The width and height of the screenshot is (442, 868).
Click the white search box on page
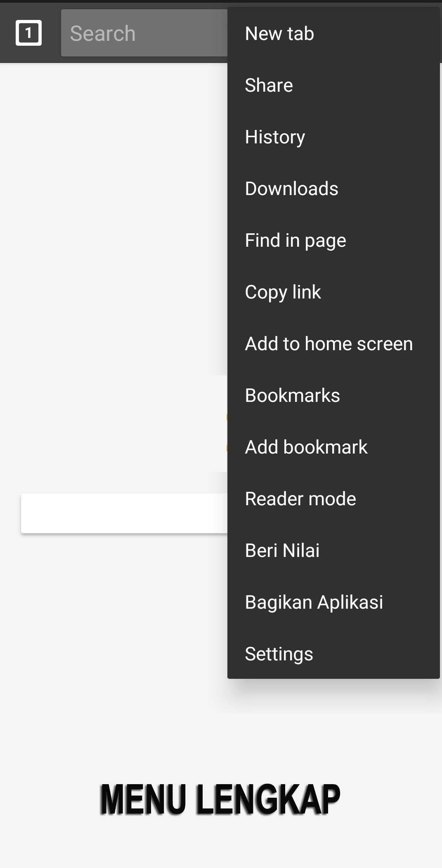(x=124, y=513)
